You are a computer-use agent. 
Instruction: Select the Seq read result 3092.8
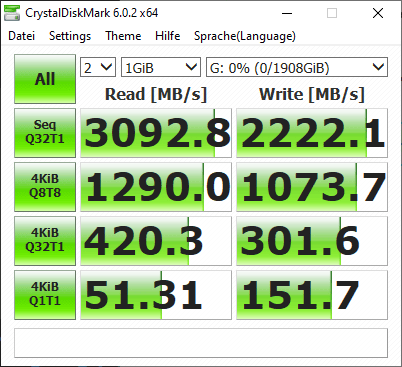[x=156, y=133]
